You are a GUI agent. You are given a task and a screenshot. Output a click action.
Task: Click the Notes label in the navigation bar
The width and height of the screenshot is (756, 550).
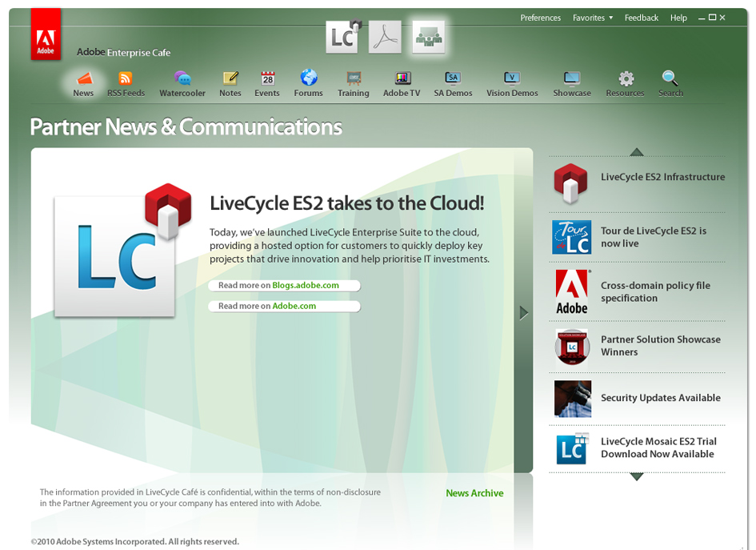[x=230, y=93]
